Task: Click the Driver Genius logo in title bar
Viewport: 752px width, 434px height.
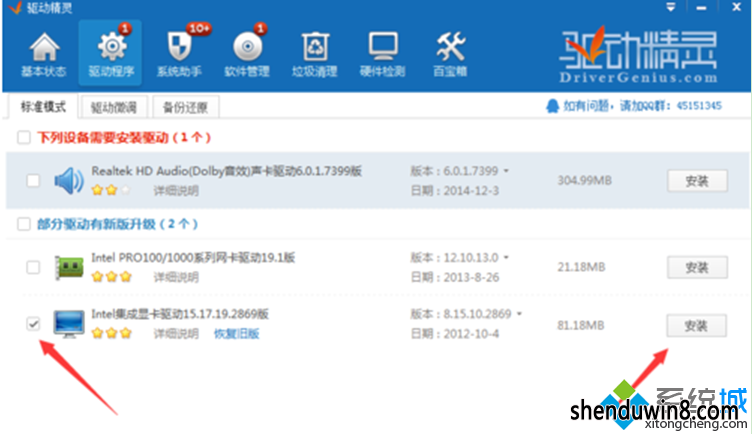Action: 15,8
